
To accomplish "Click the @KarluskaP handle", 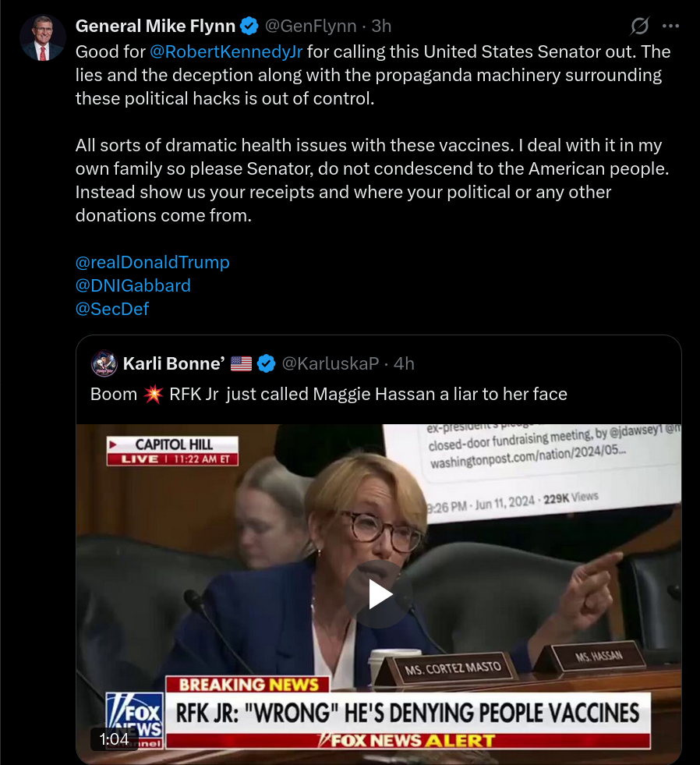I will pos(331,363).
